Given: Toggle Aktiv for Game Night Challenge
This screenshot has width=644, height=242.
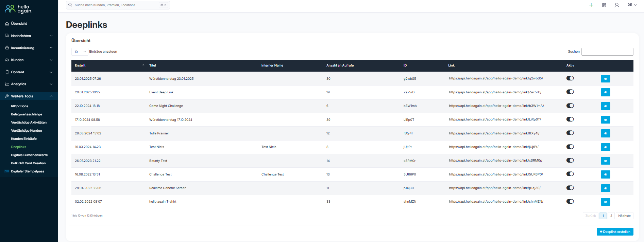Looking at the screenshot, I should coord(570,106).
